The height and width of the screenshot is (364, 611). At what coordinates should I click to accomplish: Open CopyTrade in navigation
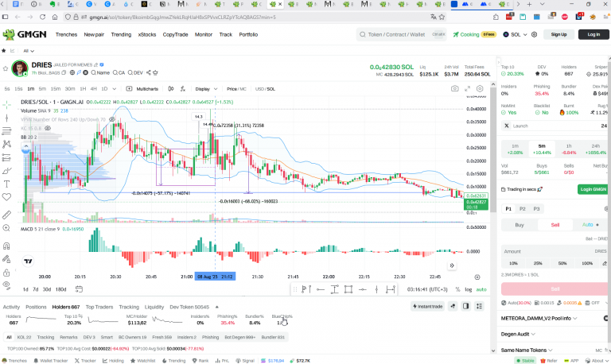coord(175,35)
